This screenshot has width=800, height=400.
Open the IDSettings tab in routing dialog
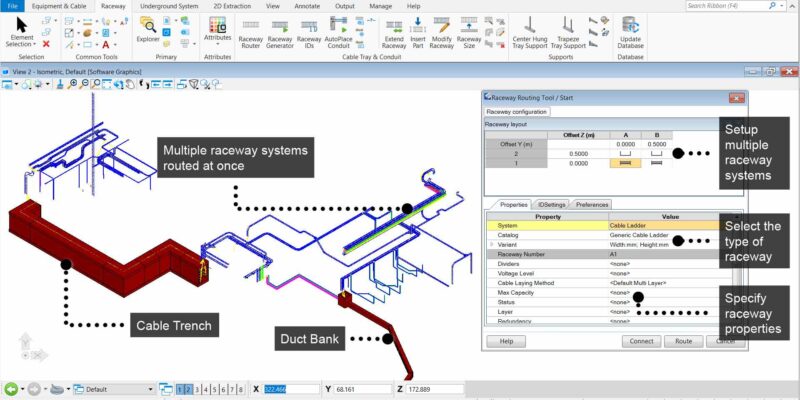[550, 204]
